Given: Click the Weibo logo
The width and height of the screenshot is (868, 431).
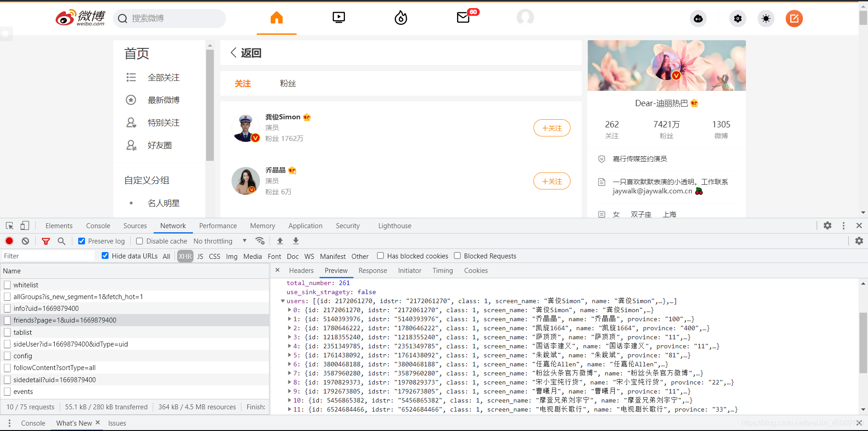Looking at the screenshot, I should coord(80,18).
